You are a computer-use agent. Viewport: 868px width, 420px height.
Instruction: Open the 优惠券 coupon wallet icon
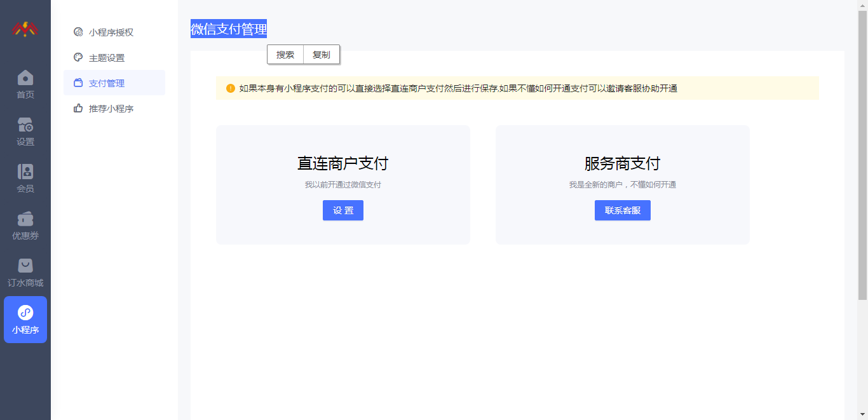coord(25,219)
